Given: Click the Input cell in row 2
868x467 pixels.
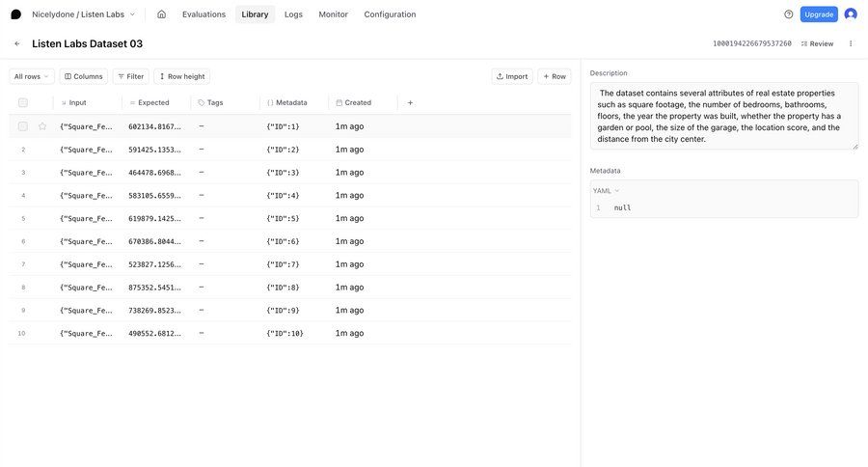Looking at the screenshot, I should [87, 150].
